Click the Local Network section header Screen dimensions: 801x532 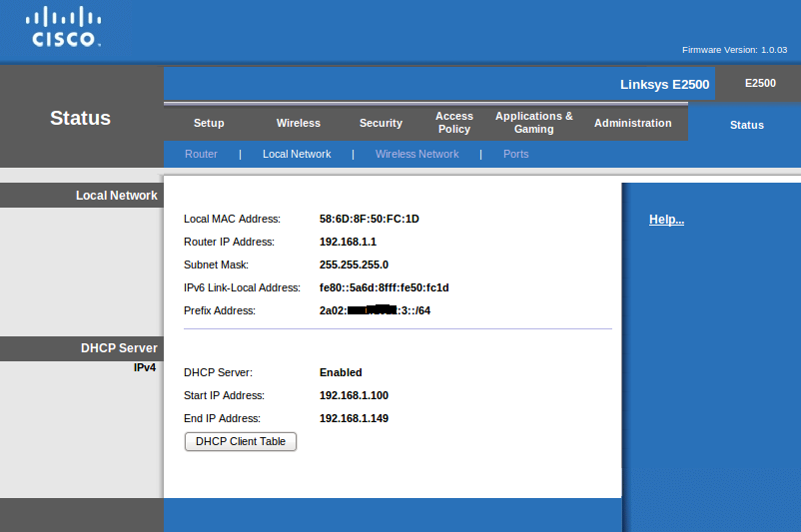[117, 196]
